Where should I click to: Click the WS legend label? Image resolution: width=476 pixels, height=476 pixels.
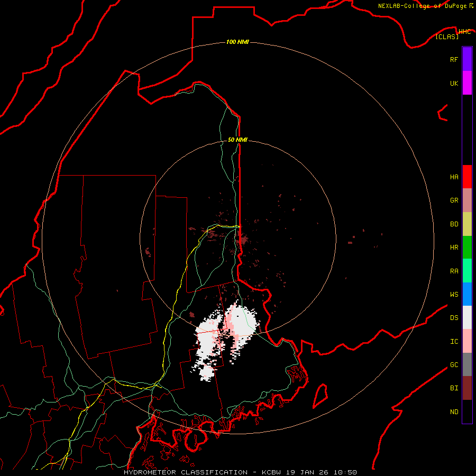(454, 295)
